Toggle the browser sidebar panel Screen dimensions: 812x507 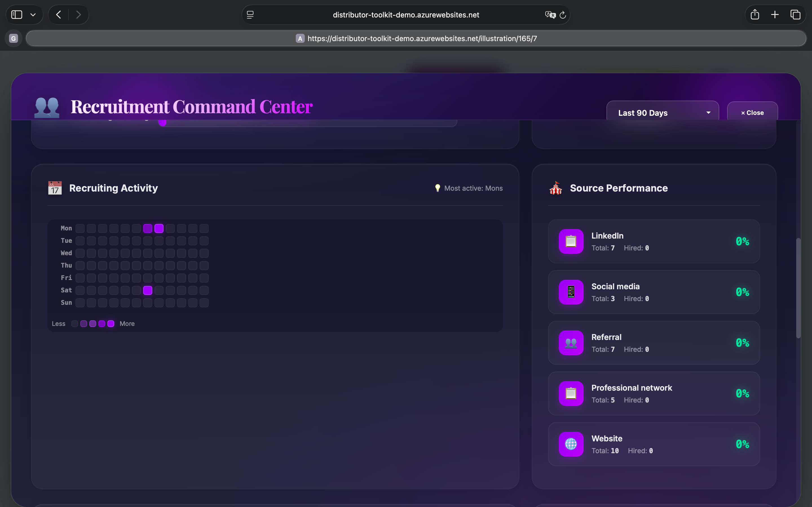click(16, 14)
